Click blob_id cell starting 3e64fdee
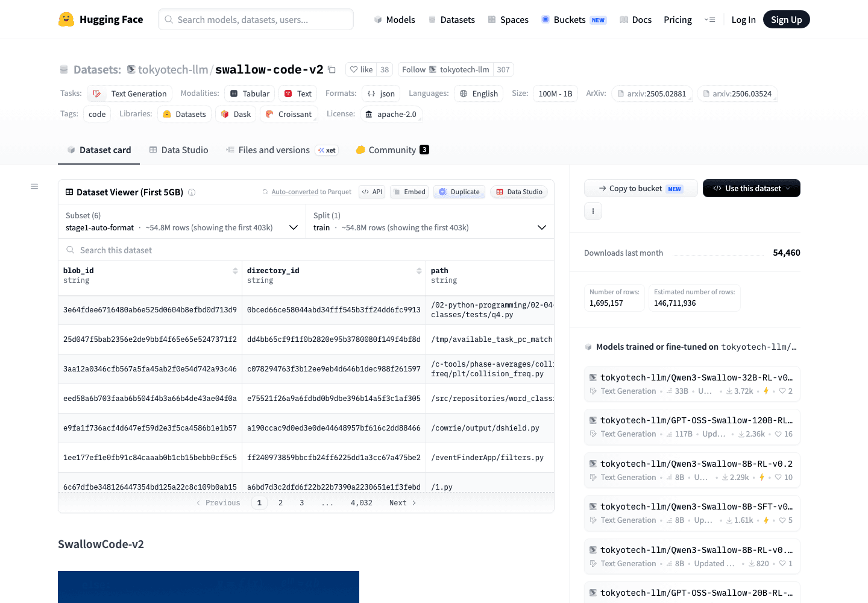This screenshot has width=868, height=603. (150, 310)
